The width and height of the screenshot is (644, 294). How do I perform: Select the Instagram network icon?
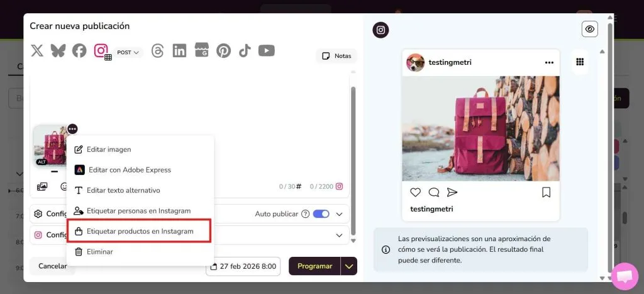pyautogui.click(x=101, y=51)
